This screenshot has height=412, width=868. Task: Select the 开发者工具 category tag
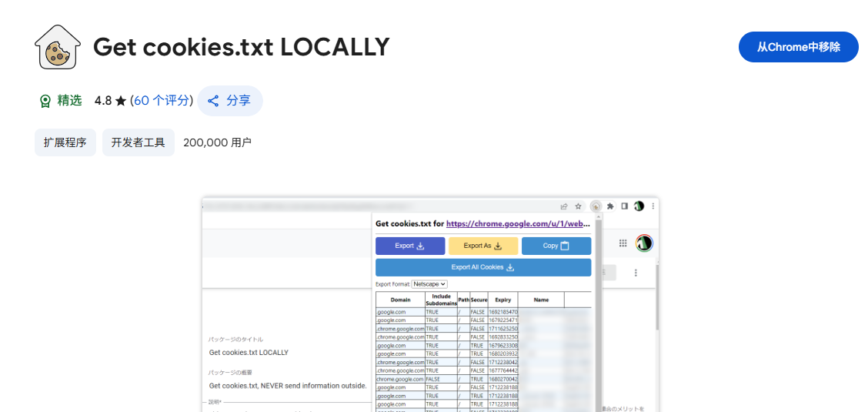point(139,143)
